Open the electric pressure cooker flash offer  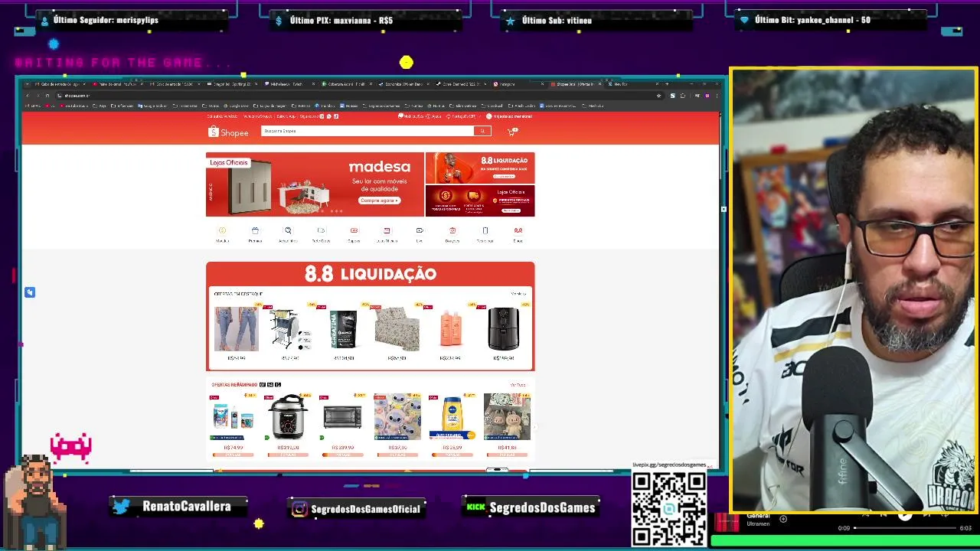click(x=288, y=417)
